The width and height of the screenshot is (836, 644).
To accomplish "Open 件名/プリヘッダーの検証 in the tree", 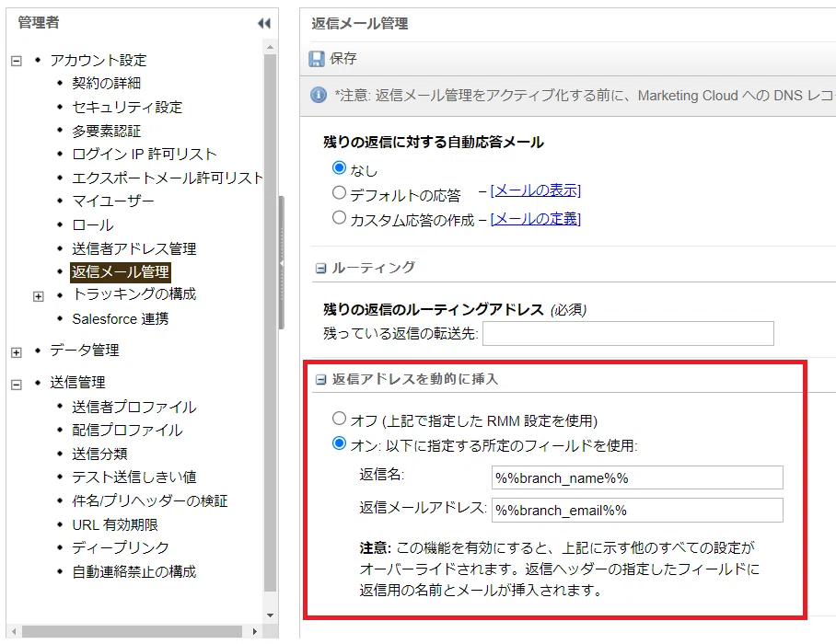I will (x=150, y=501).
